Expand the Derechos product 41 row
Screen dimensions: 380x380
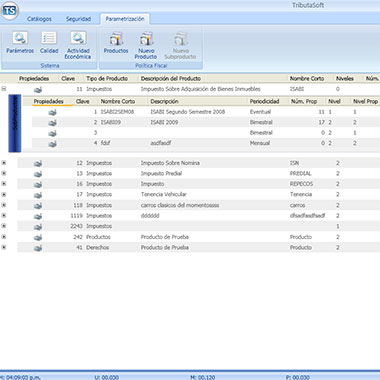click(x=4, y=247)
